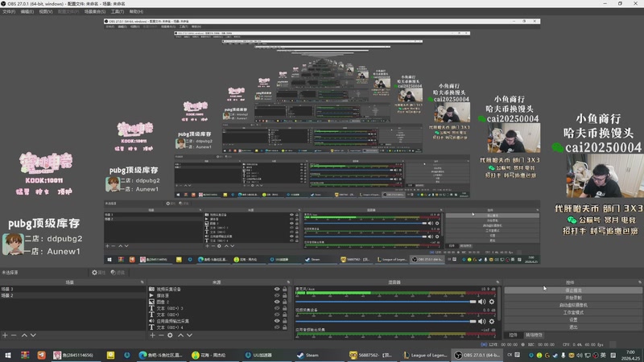Click the 开始录制 button in the controls dock

click(573, 298)
